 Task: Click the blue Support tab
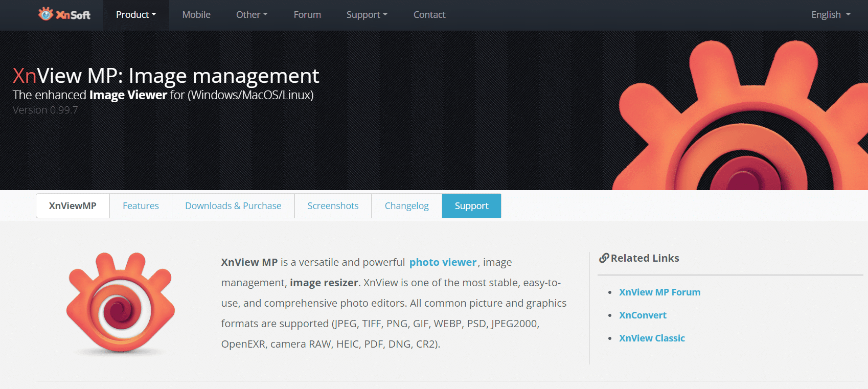(x=471, y=206)
